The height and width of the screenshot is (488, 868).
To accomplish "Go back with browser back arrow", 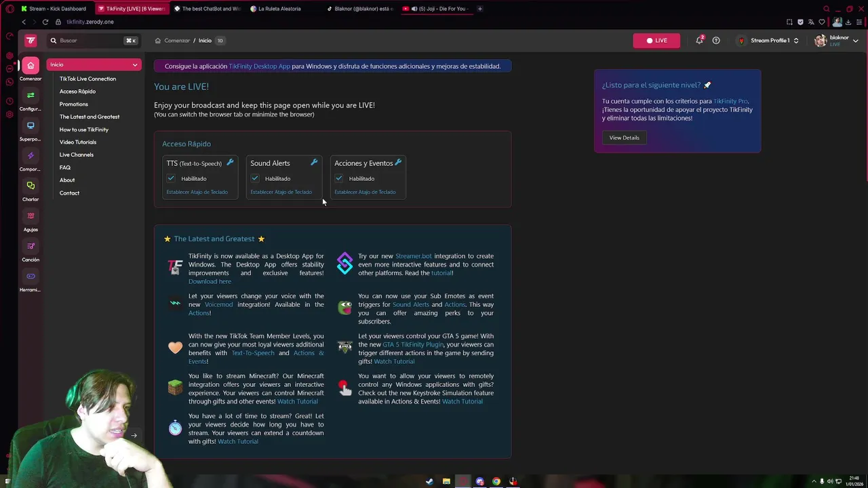I will tap(24, 22).
